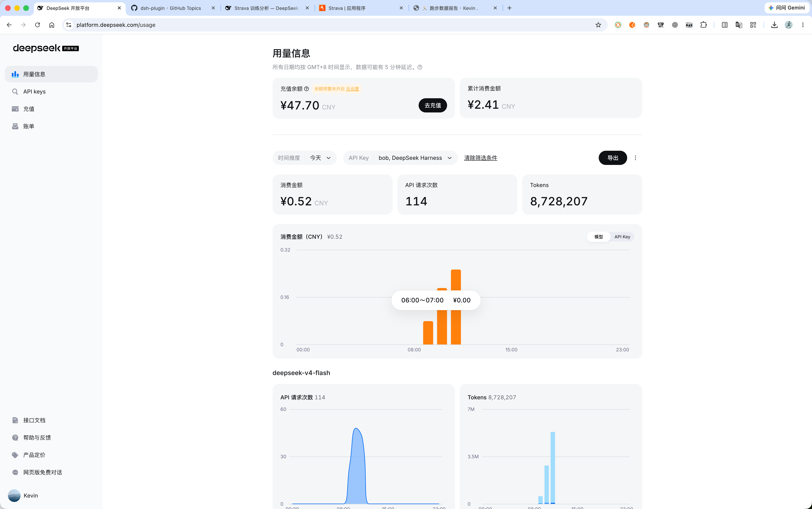
Task: Open 网页版免费对话 in the sidebar
Action: click(x=51, y=472)
